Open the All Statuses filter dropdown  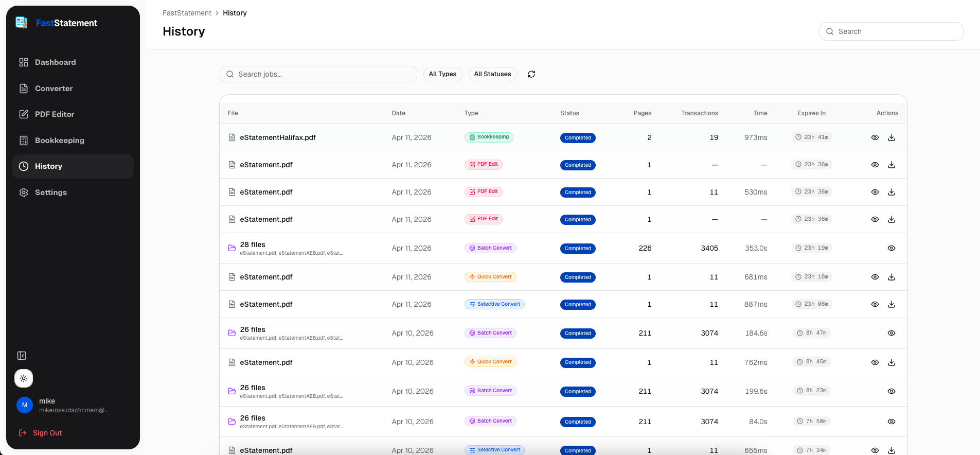point(492,74)
